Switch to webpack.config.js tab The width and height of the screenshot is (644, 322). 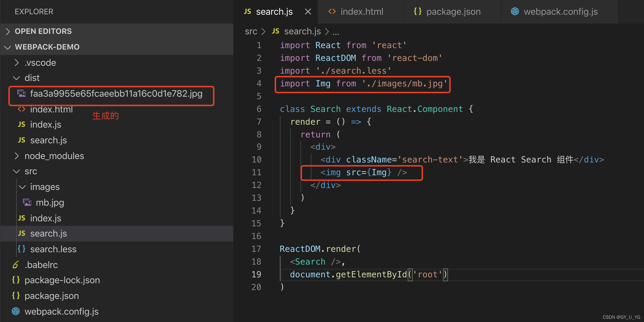[x=559, y=12]
